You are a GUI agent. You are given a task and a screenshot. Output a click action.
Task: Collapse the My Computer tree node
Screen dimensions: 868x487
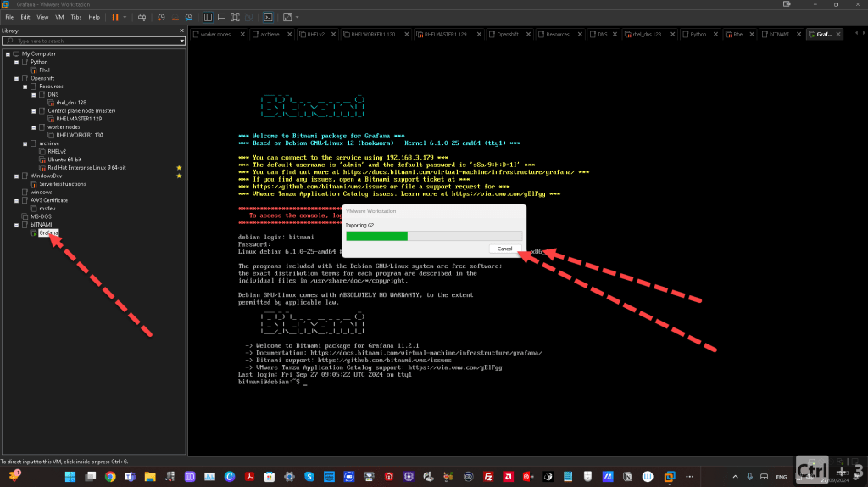pyautogui.click(x=8, y=54)
